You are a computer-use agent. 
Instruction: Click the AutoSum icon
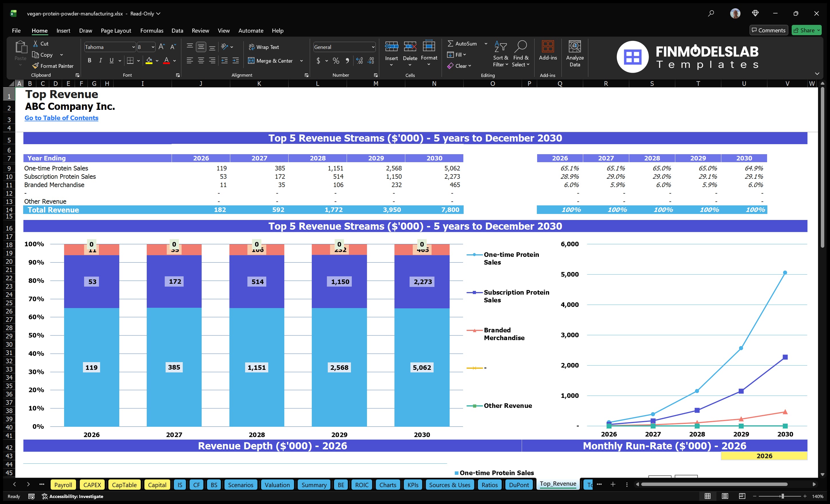pos(451,43)
